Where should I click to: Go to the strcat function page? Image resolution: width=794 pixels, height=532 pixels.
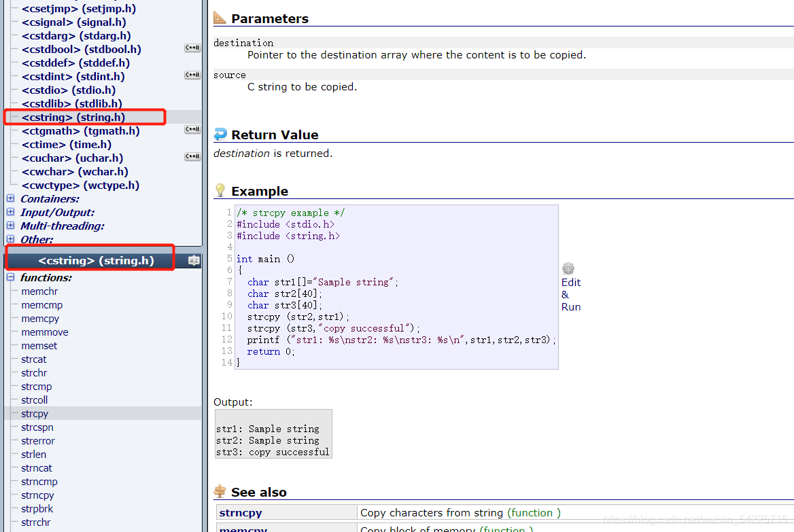point(34,360)
